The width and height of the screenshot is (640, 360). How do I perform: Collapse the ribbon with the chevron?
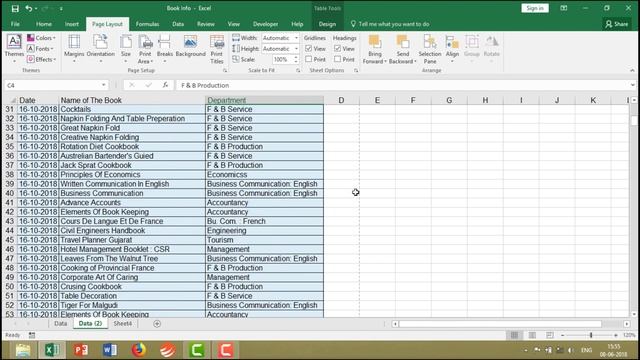tap(632, 70)
